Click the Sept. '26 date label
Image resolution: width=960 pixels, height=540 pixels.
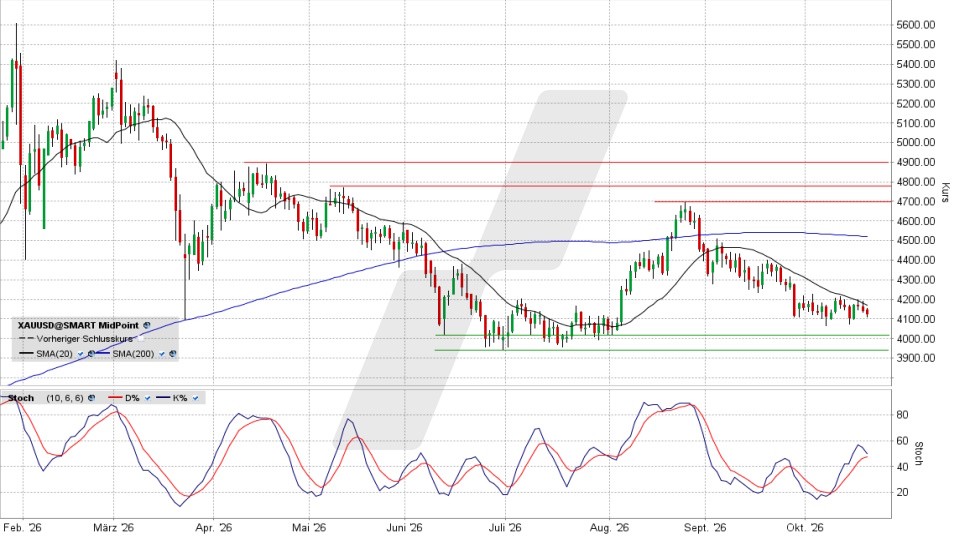coord(705,528)
